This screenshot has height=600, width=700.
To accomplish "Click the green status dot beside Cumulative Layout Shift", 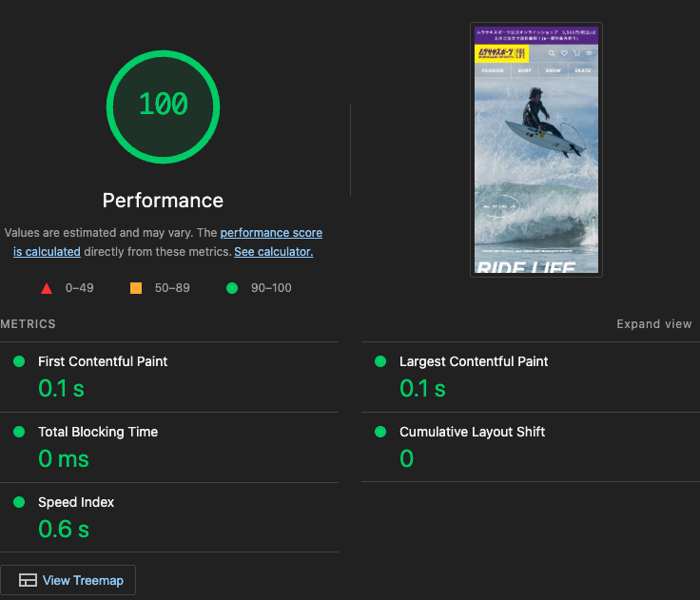I will [x=380, y=432].
